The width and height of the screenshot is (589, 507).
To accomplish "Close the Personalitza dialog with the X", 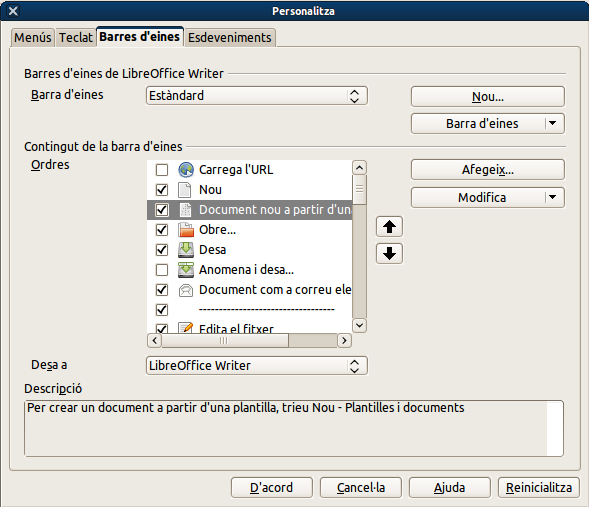I will coord(13,11).
